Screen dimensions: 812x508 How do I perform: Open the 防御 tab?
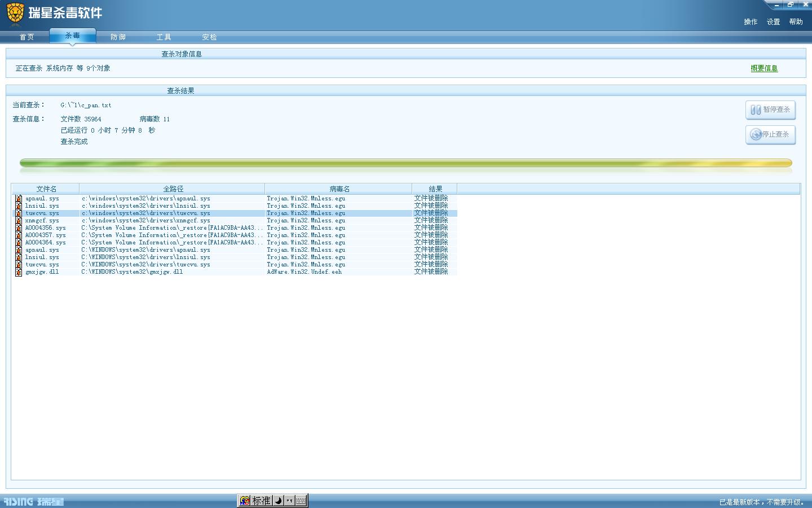tap(118, 37)
